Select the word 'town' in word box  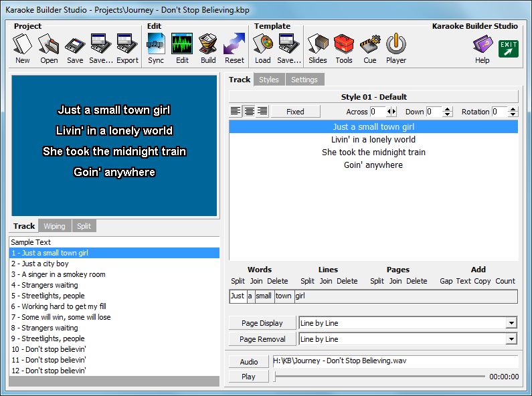283,296
